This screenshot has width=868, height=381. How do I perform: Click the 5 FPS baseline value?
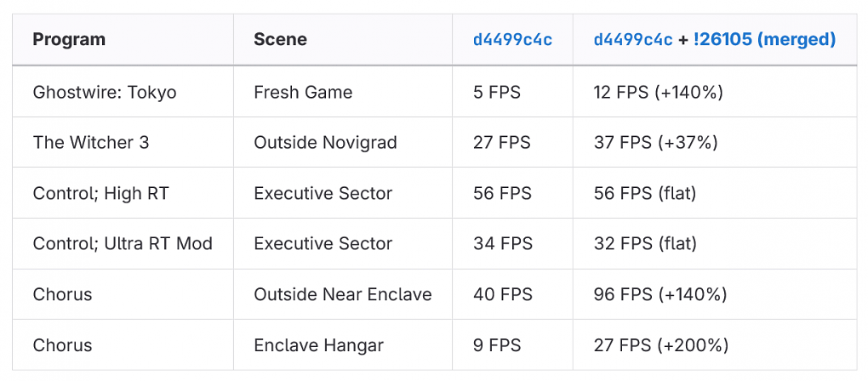(x=497, y=92)
